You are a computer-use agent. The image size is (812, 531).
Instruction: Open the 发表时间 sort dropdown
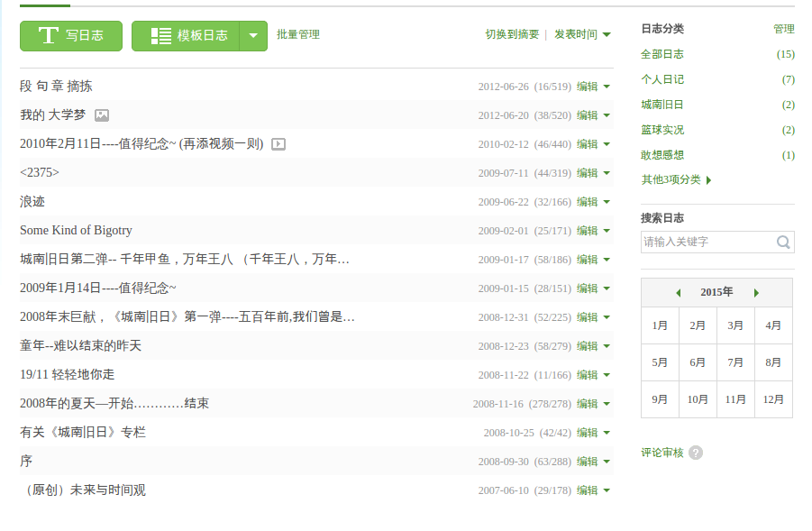(582, 34)
